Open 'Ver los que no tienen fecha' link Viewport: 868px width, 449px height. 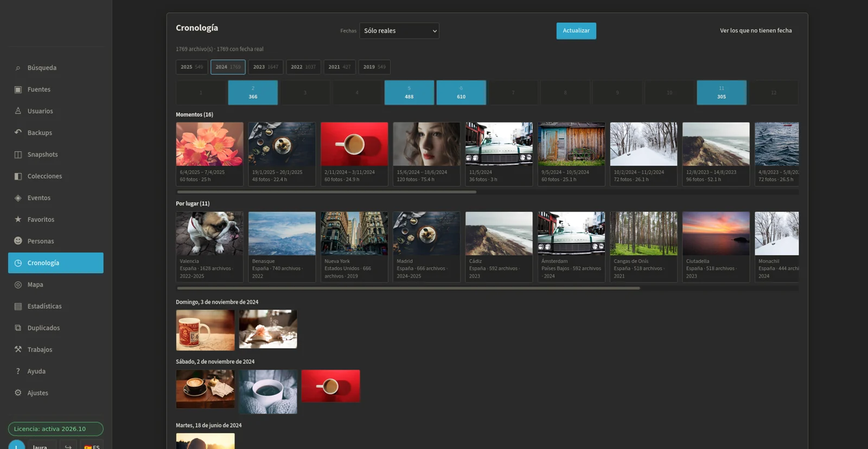tap(756, 31)
